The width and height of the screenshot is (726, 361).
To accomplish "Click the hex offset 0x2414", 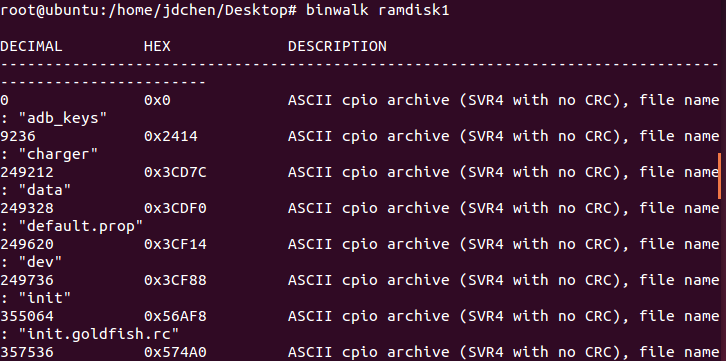I will tap(170, 136).
